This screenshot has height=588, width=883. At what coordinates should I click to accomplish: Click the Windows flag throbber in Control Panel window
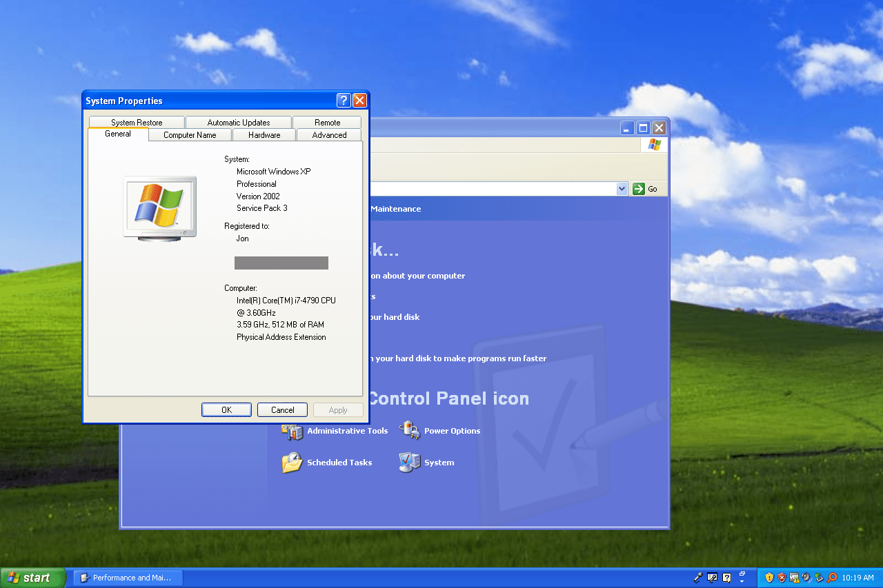pyautogui.click(x=655, y=145)
